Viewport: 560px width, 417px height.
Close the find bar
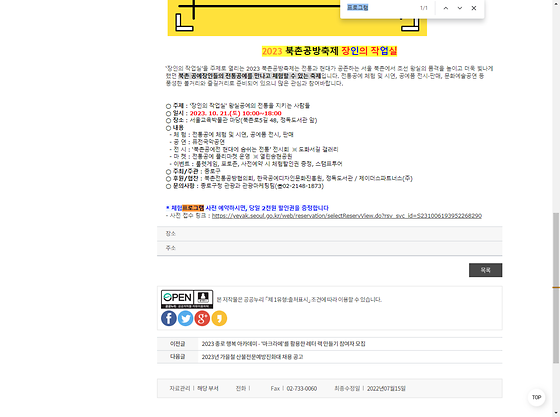click(474, 8)
